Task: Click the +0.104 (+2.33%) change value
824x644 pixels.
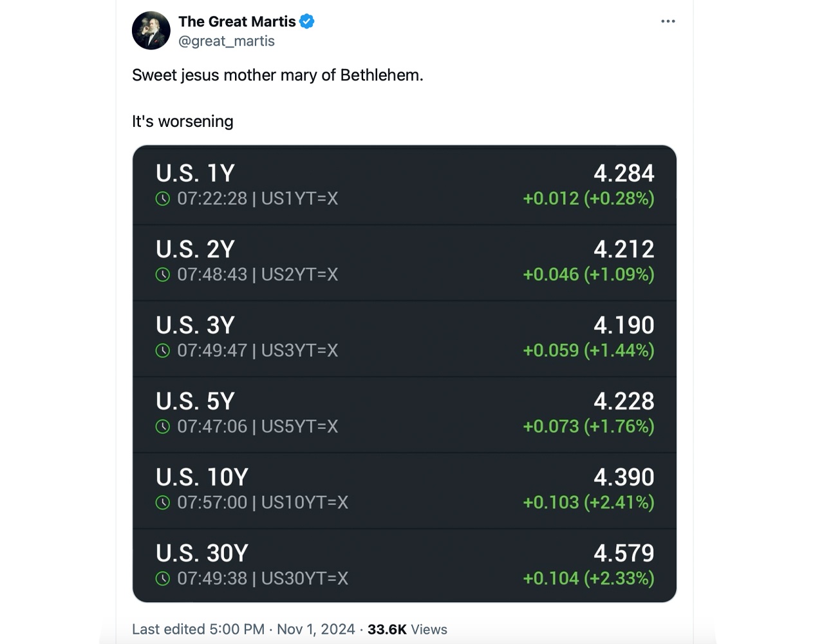Action: [588, 578]
